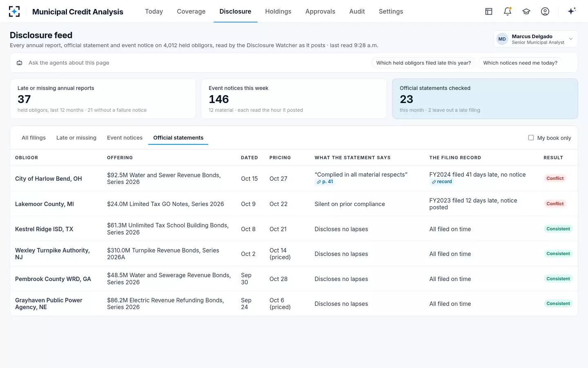Image resolution: width=588 pixels, height=368 pixels.
Task: Select Wexley Turnpike Authority, NJ obligor
Action: 52,254
